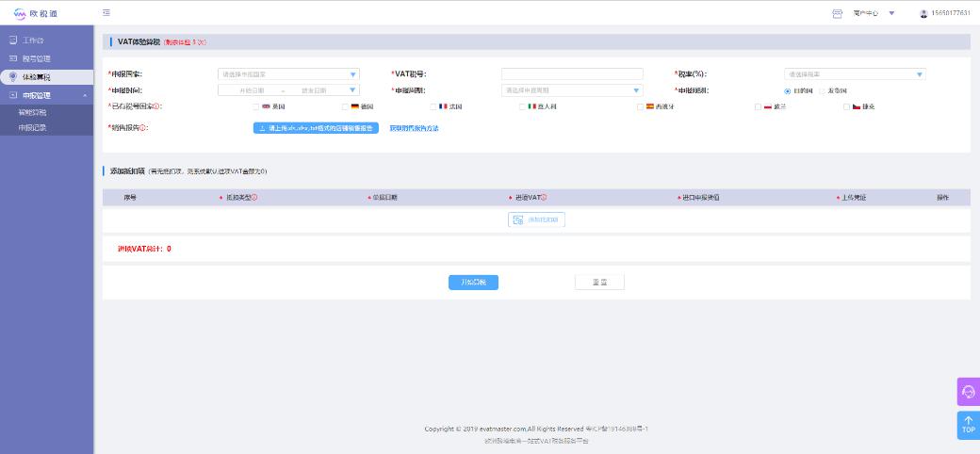Check the France (法国) country checkbox
The height and width of the screenshot is (454, 980).
pos(433,106)
